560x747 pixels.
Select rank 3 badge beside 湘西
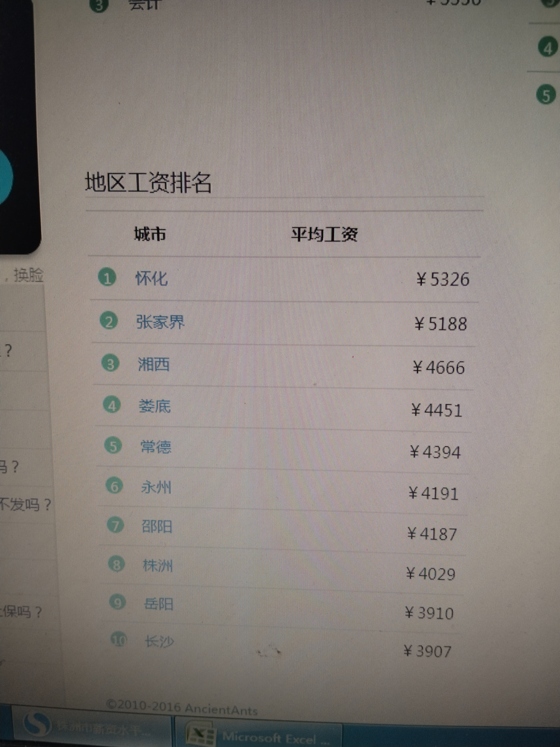click(x=110, y=363)
